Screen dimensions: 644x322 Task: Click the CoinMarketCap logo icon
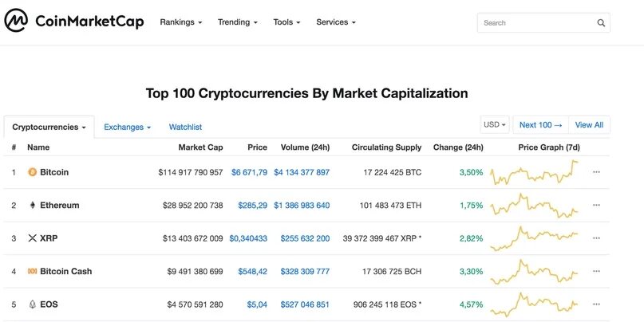click(16, 22)
